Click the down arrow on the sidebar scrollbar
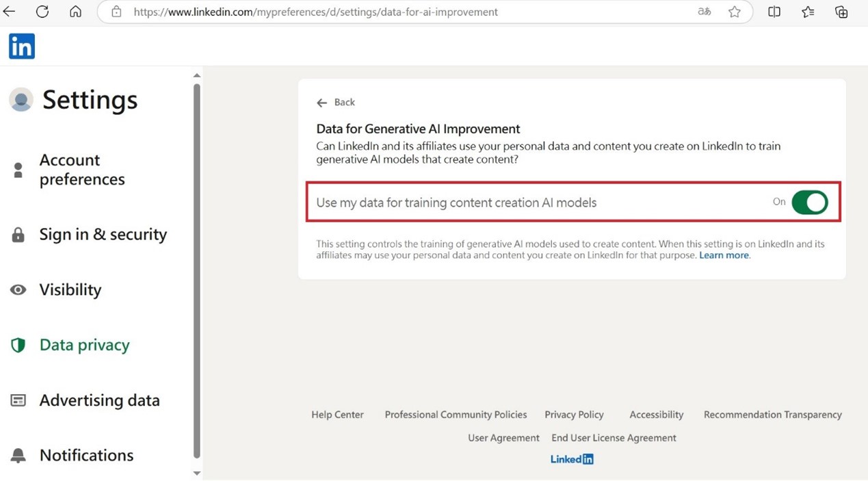868x481 pixels. click(x=197, y=473)
